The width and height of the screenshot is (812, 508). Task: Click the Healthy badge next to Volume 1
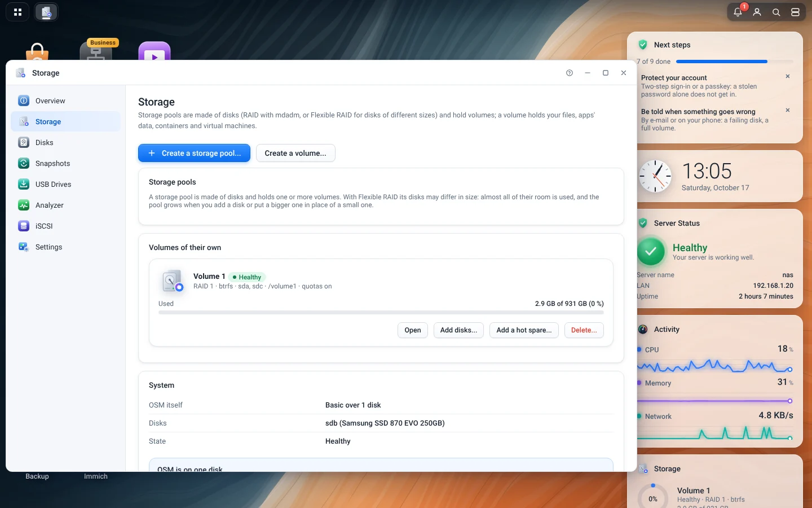pyautogui.click(x=247, y=277)
